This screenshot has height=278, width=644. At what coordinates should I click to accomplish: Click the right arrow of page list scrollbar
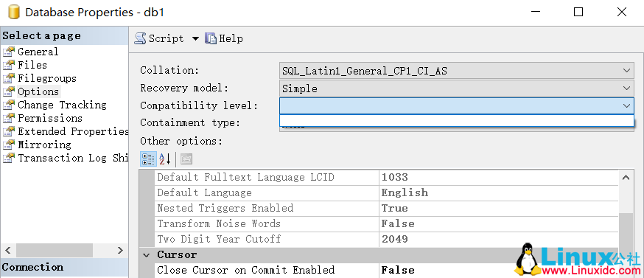120,250
